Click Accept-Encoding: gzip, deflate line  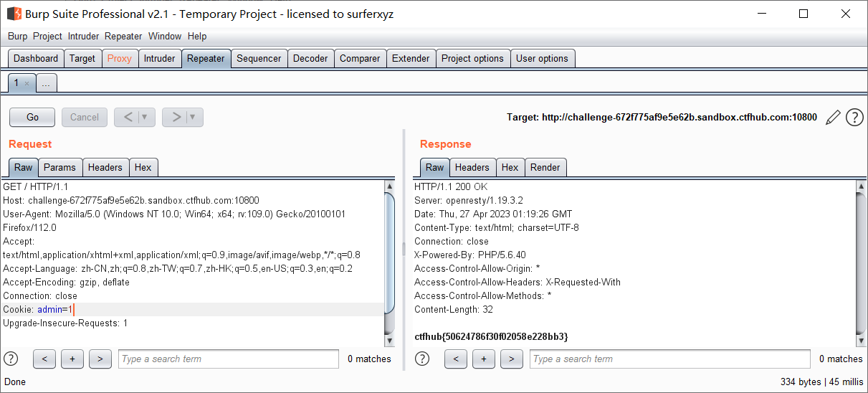tap(67, 282)
